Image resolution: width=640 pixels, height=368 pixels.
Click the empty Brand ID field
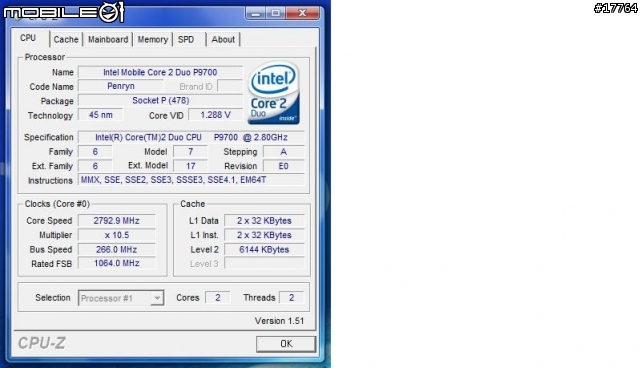(230, 86)
